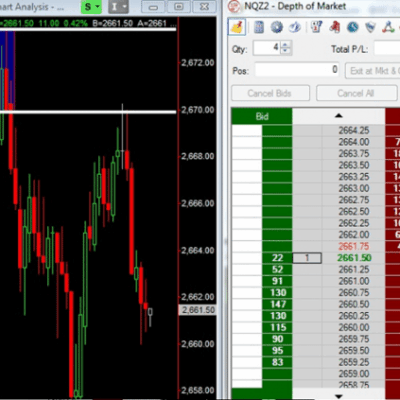Click the 2663.00 price row

click(x=354, y=188)
